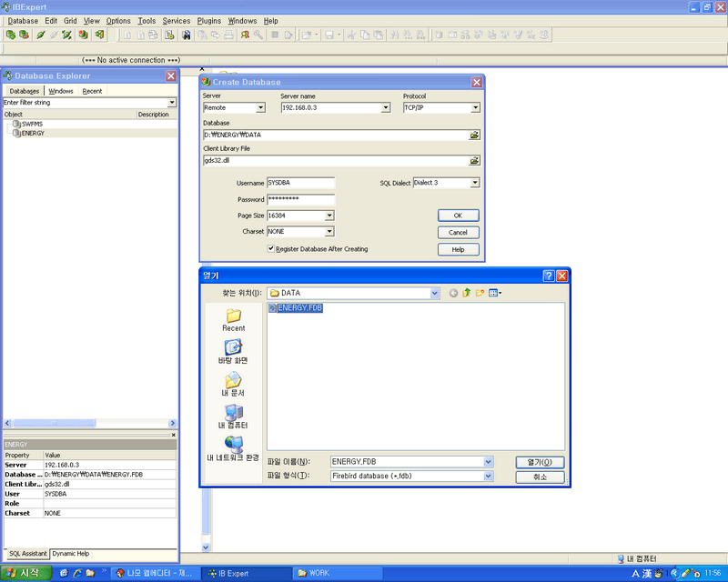Create new folder in Open dialog
Viewport: 728px width, 582px height.
[480, 293]
